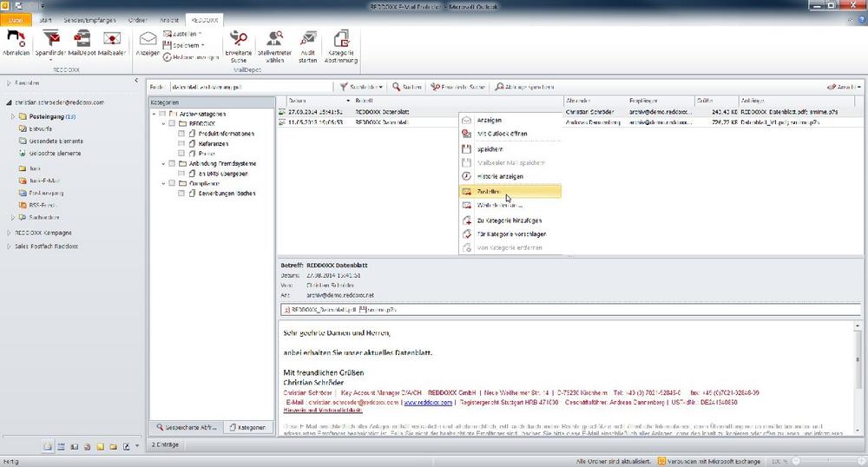Click the message preview vertical scrollbar
The height and width of the screenshot is (467, 868).
858,378
